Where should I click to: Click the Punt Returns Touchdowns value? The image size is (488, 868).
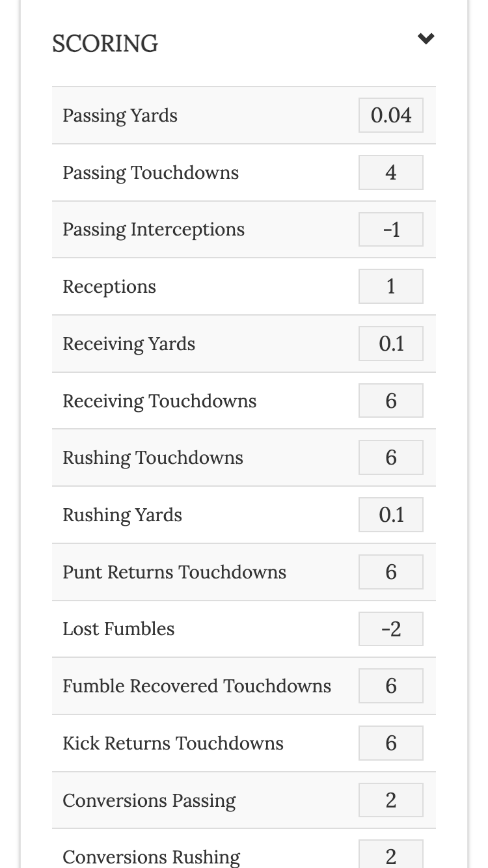click(390, 571)
